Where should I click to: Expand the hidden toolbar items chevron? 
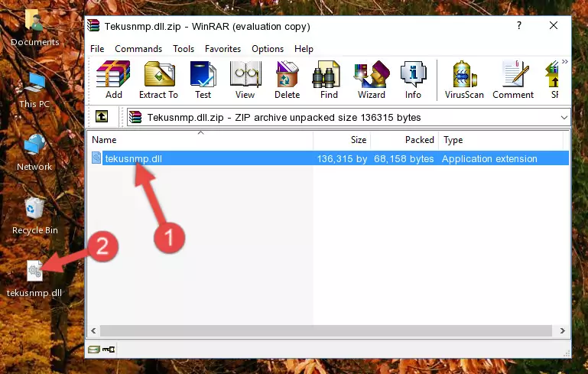(x=565, y=61)
